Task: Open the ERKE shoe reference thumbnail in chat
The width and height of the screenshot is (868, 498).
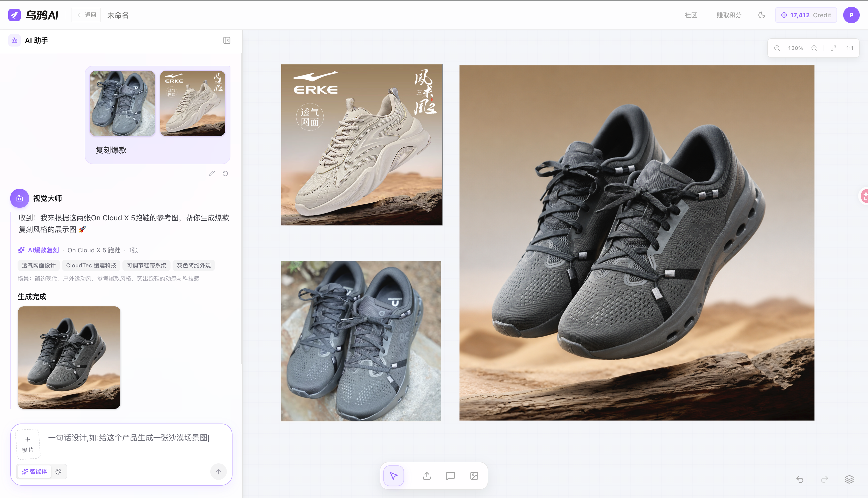Action: [x=193, y=103]
